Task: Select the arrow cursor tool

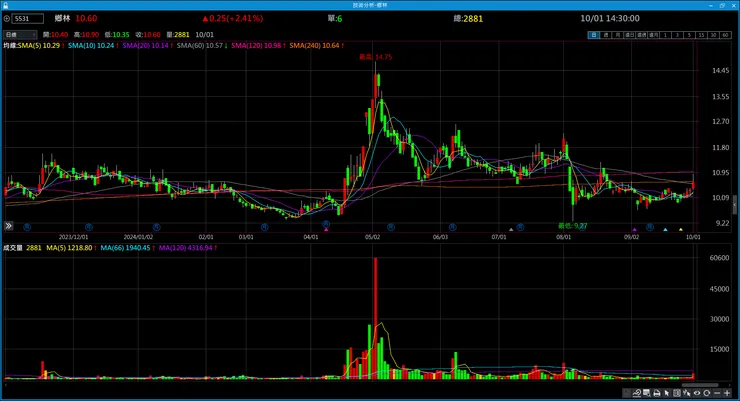Action: pos(666,393)
